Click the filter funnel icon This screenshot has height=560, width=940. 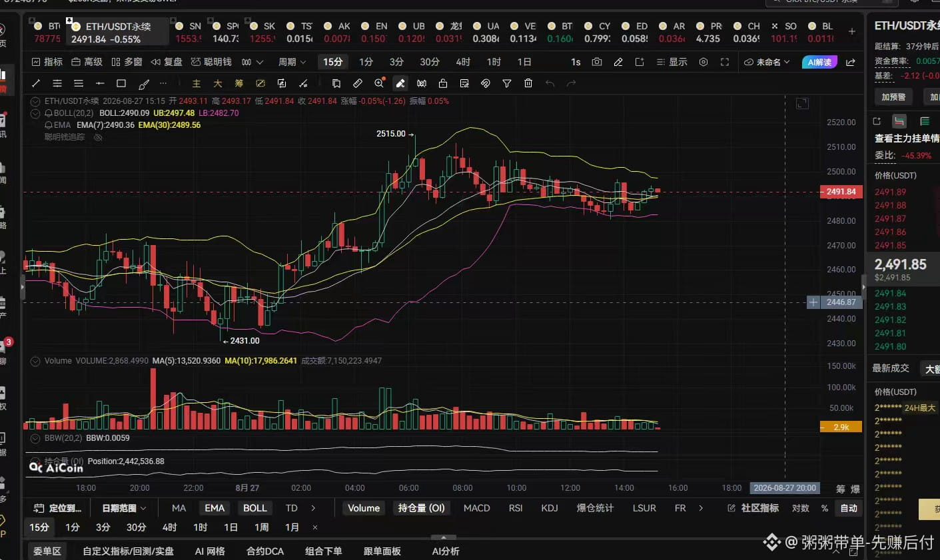point(507,83)
